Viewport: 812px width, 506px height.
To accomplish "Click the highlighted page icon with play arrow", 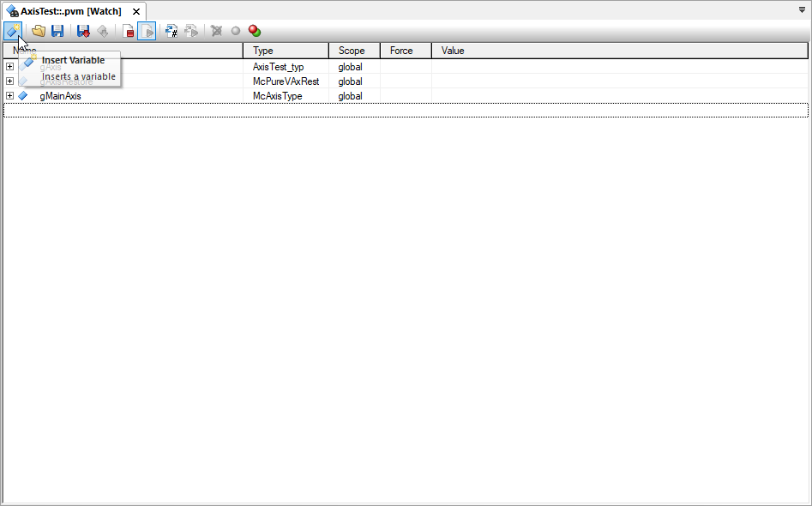I will point(147,31).
